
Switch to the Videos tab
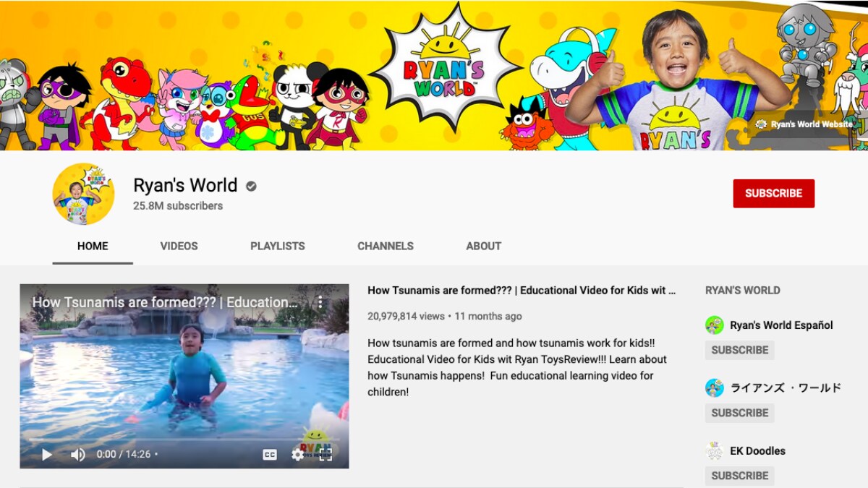tap(179, 246)
